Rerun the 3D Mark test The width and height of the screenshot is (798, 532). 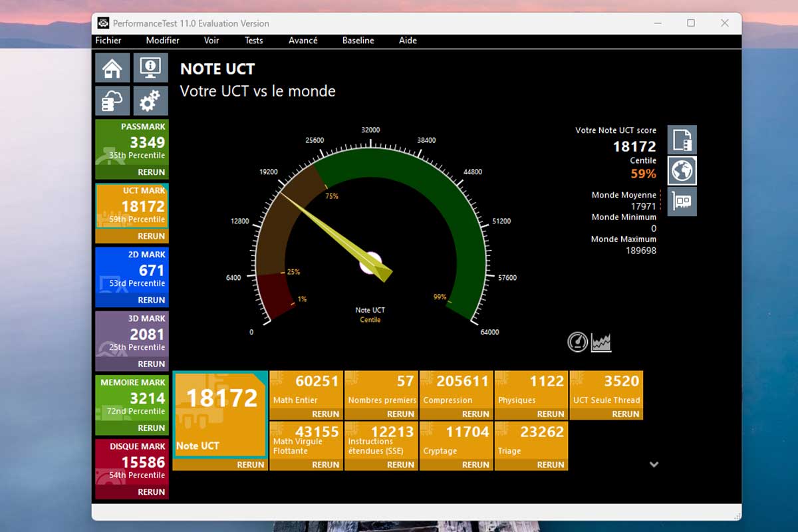[152, 364]
